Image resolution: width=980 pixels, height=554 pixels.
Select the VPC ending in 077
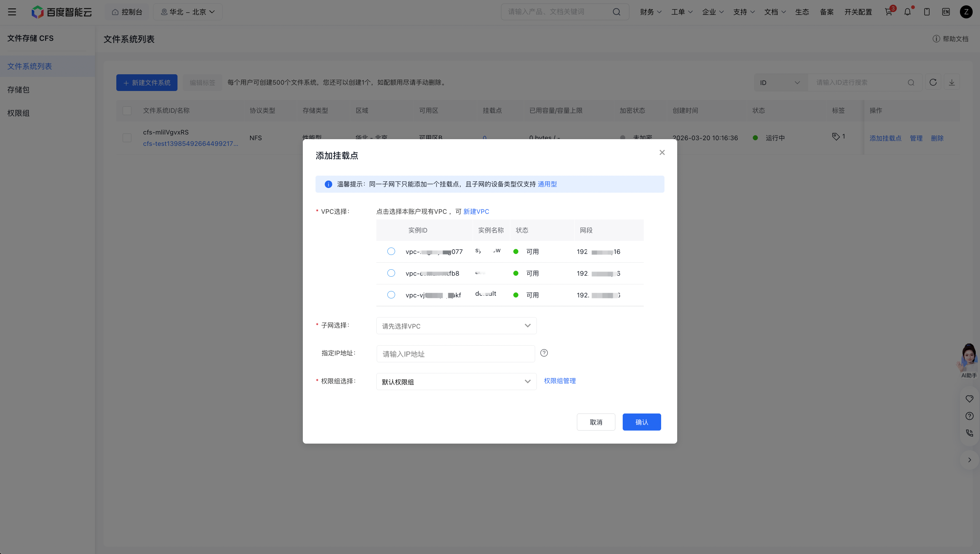pos(391,251)
